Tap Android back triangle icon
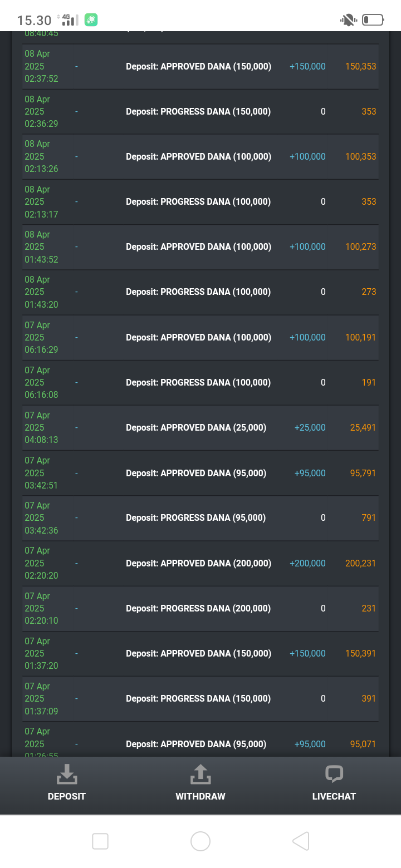Screen dimensions: 401x868 301,841
